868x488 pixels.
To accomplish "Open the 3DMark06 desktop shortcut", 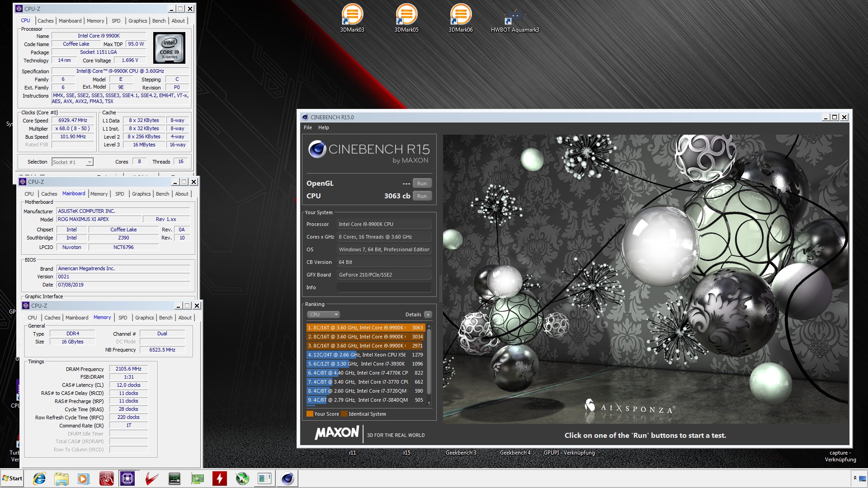I will point(461,18).
